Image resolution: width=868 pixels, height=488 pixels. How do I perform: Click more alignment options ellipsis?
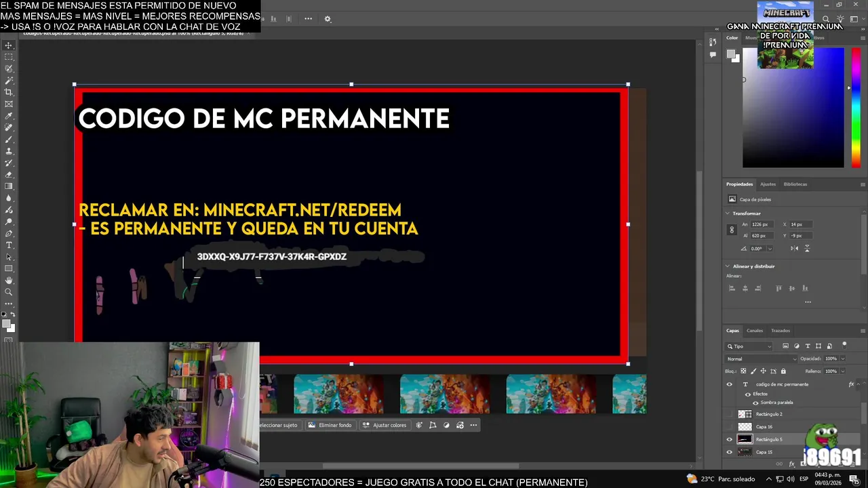(808, 302)
